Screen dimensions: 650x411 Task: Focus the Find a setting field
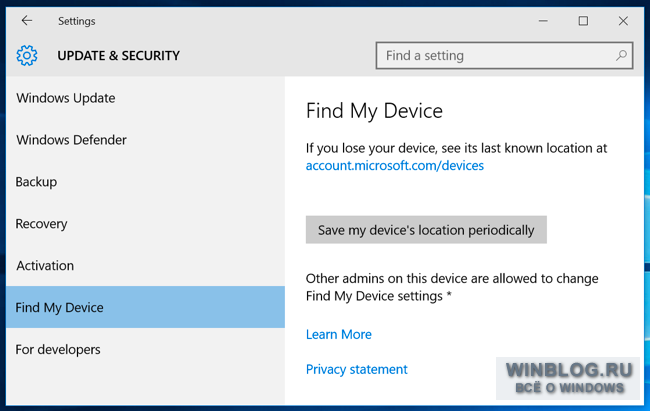[504, 55]
